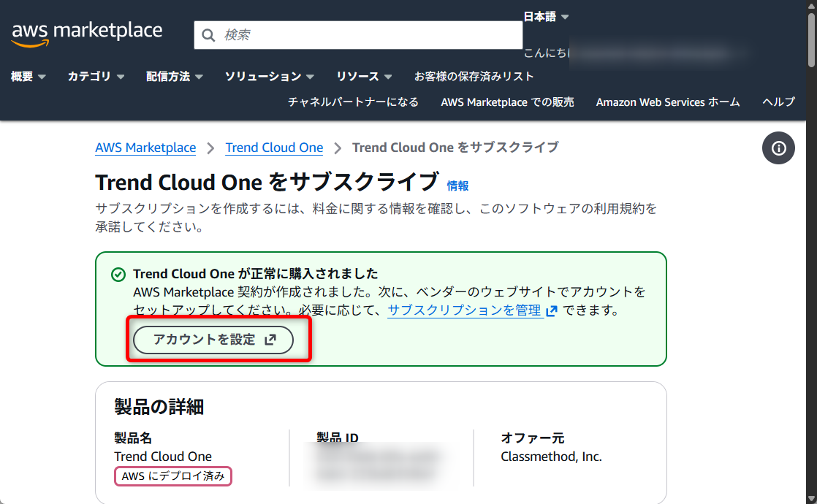Open the 情報 info link
The width and height of the screenshot is (817, 504).
[x=457, y=186]
